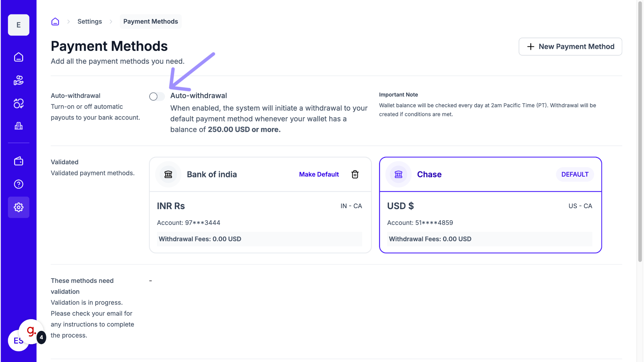Enable the Auto-withdrawal toggle switch
This screenshot has height=362, width=644.
[157, 97]
